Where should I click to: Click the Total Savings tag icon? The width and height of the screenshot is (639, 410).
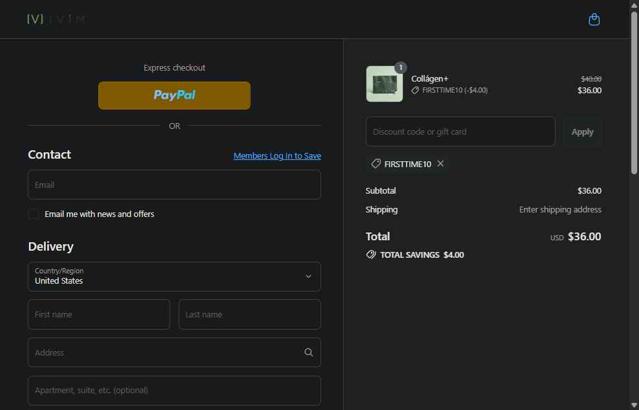pyautogui.click(x=371, y=255)
